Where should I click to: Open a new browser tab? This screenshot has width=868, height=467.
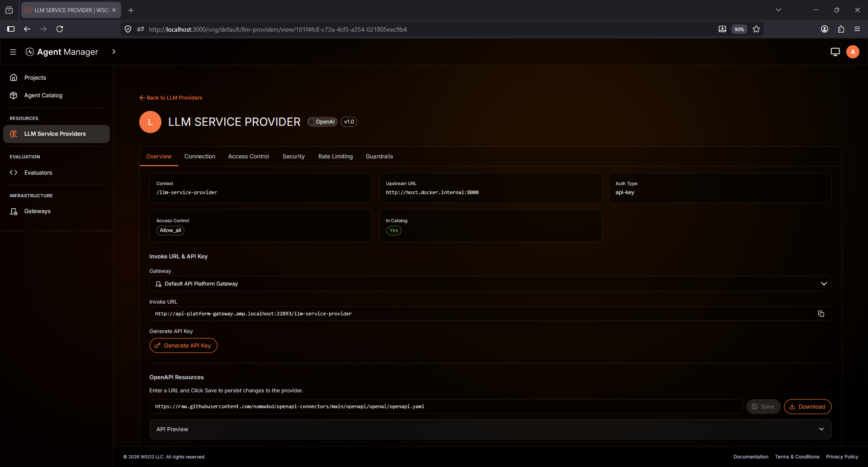click(x=131, y=10)
